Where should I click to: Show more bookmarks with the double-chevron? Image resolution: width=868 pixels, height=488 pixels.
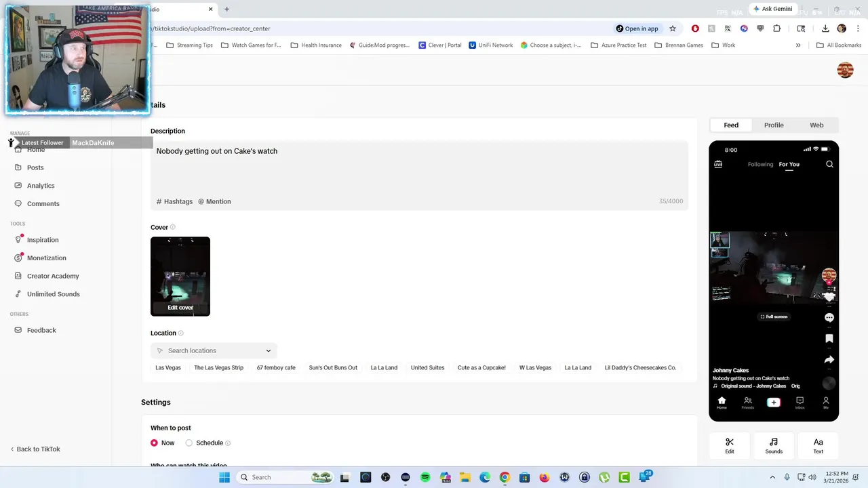point(798,45)
